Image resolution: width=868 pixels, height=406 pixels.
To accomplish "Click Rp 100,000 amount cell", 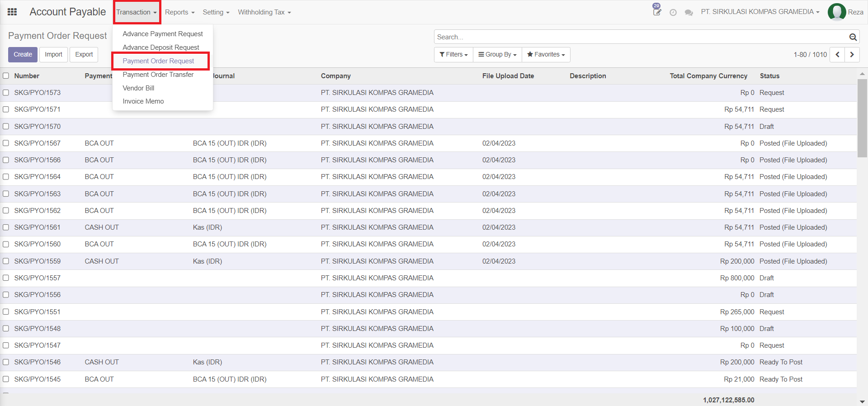I will (x=737, y=329).
